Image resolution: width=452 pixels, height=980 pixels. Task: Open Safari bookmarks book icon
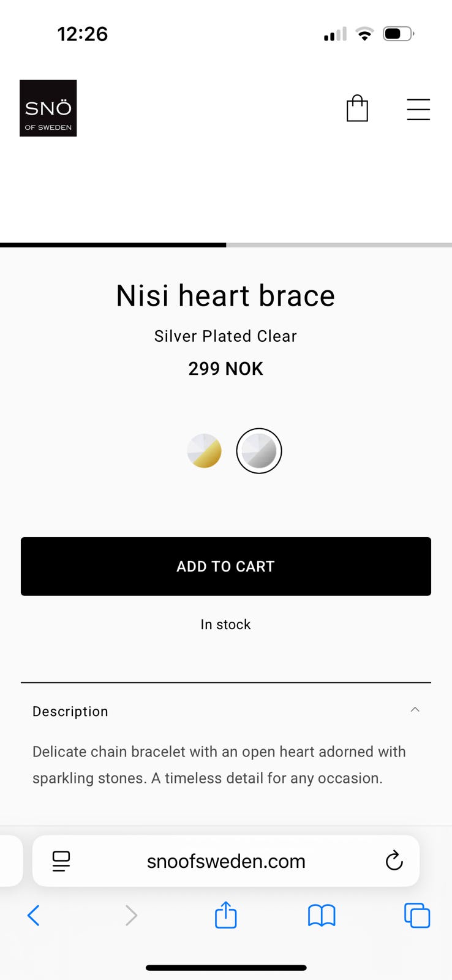pos(322,916)
